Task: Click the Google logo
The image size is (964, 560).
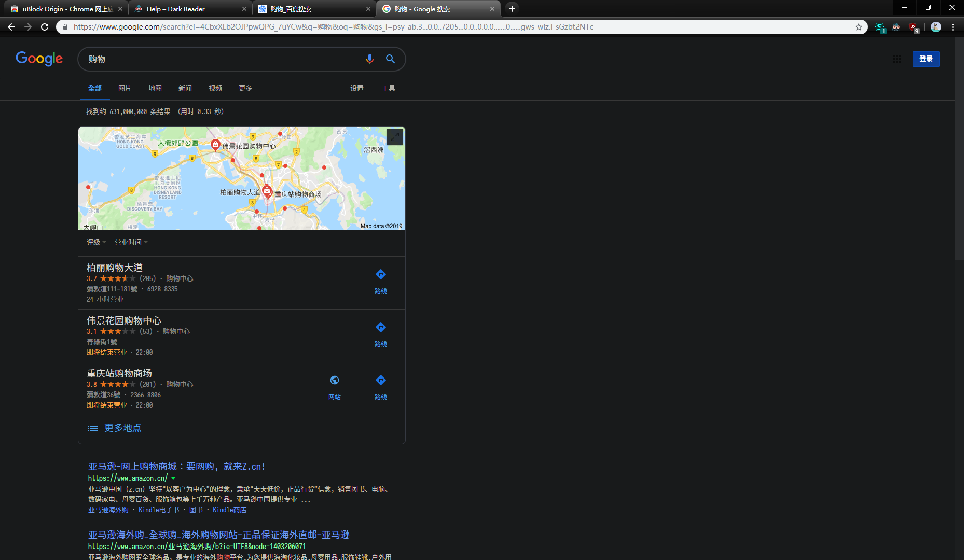Action: pyautogui.click(x=39, y=59)
